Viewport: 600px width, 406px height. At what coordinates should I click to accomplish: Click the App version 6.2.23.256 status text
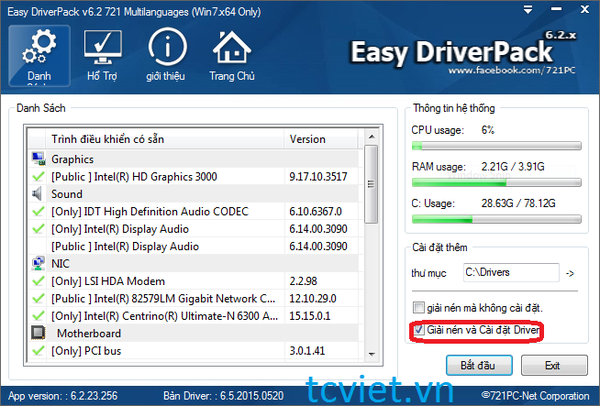(x=63, y=396)
